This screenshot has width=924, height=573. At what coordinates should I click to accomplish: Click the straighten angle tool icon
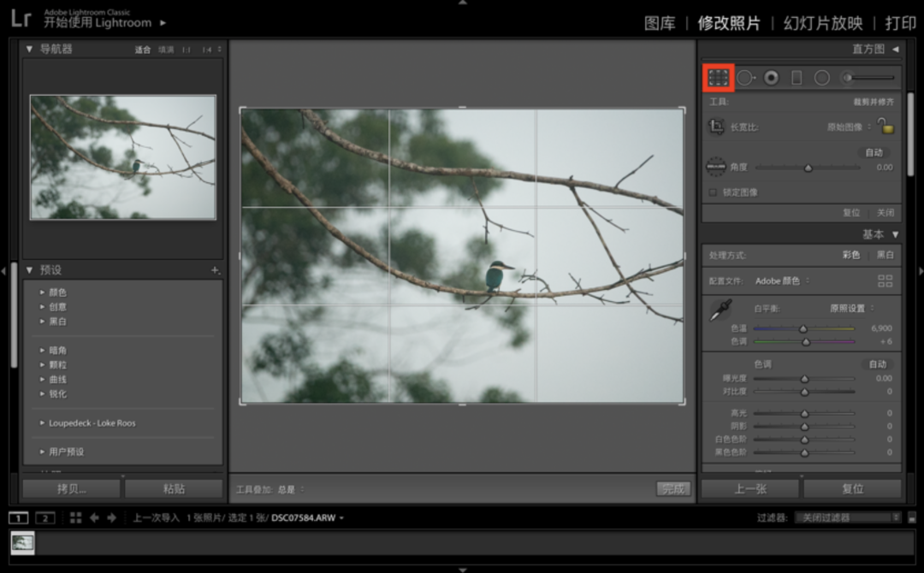(x=716, y=167)
